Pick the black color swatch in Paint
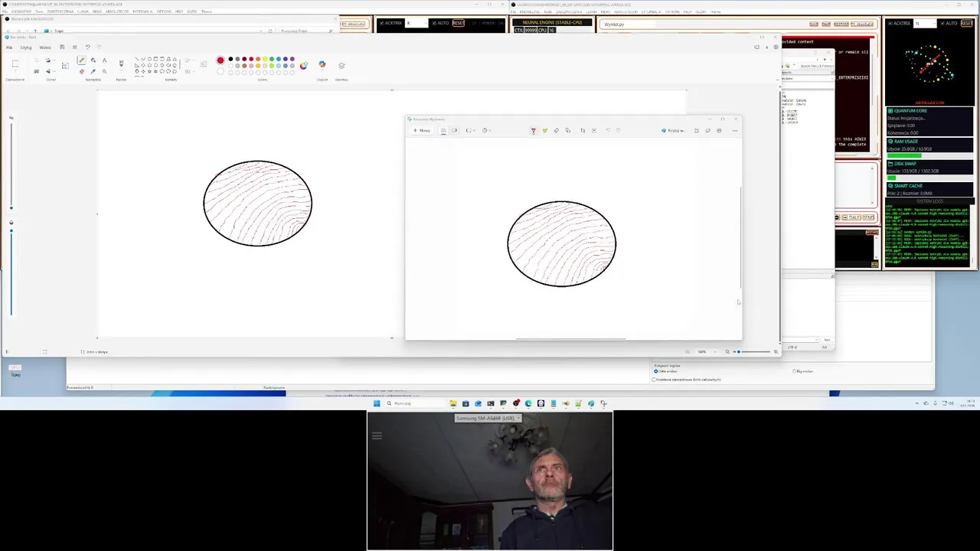 (230, 59)
